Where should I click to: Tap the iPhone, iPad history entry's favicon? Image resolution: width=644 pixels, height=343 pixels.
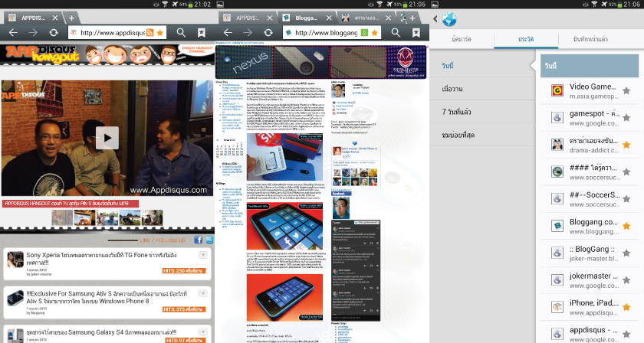coord(557,307)
